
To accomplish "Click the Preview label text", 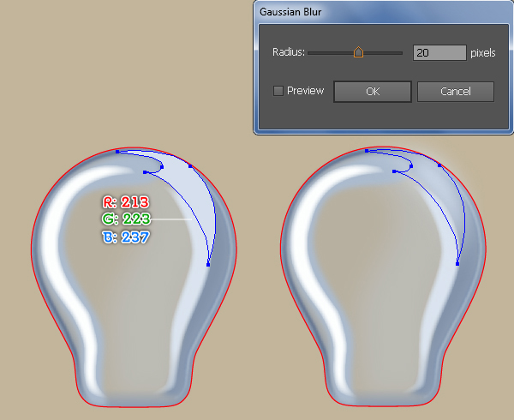I will pyautogui.click(x=305, y=91).
